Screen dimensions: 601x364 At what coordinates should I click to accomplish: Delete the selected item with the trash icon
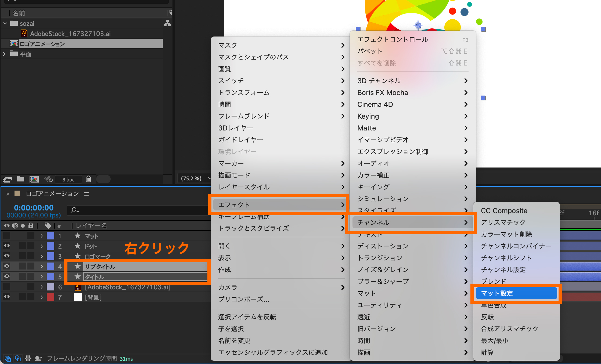tap(88, 179)
